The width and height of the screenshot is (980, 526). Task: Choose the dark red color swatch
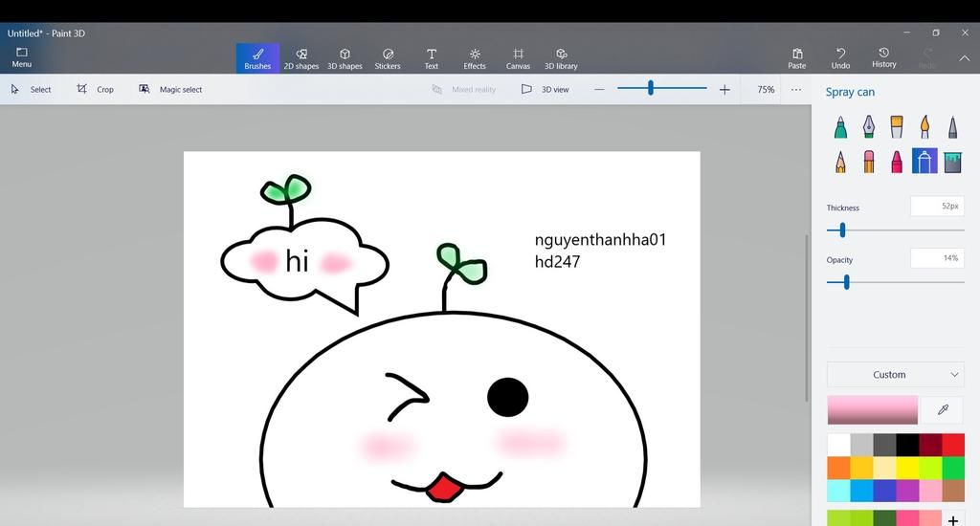pos(930,445)
